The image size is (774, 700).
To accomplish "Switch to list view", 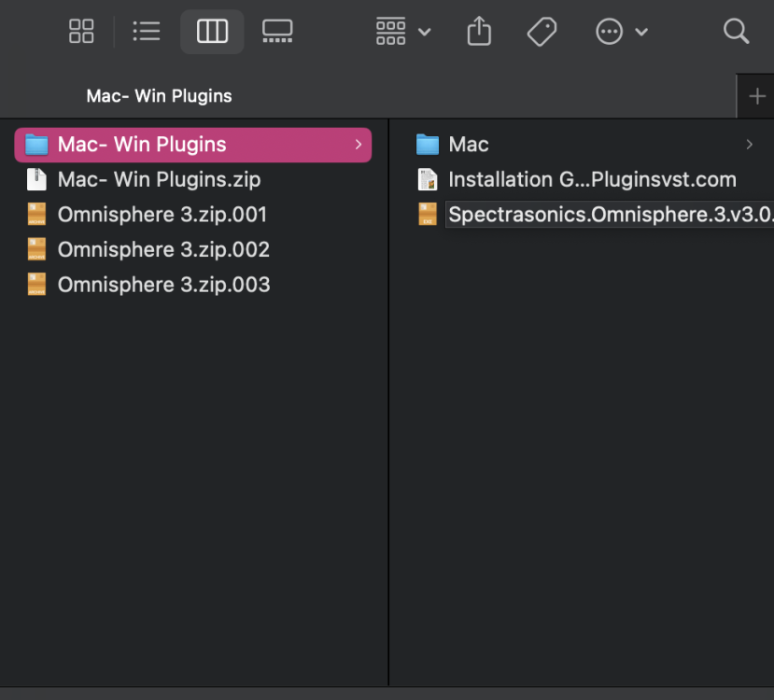I will [147, 31].
